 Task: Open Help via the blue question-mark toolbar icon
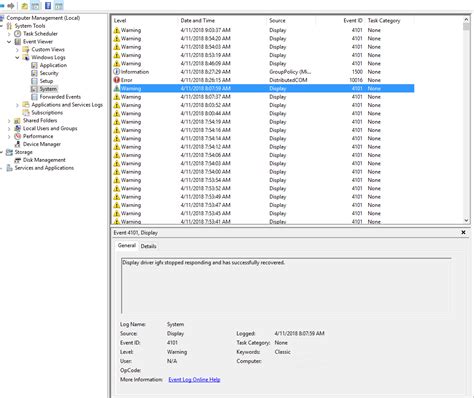tap(48, 6)
